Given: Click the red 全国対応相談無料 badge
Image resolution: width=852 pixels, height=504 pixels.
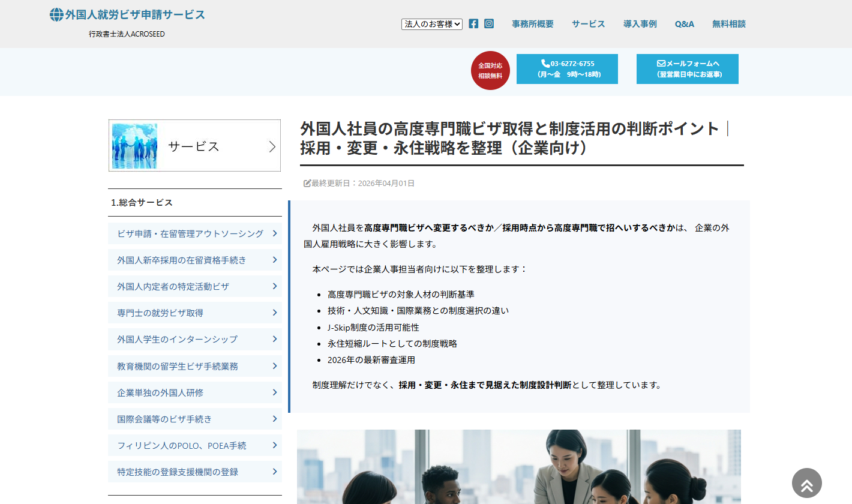Looking at the screenshot, I should tap(490, 70).
